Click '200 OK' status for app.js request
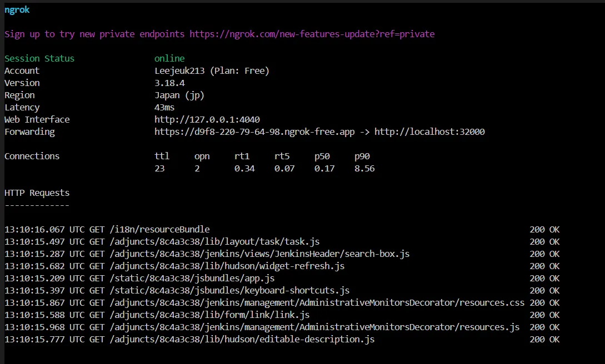 click(x=544, y=279)
